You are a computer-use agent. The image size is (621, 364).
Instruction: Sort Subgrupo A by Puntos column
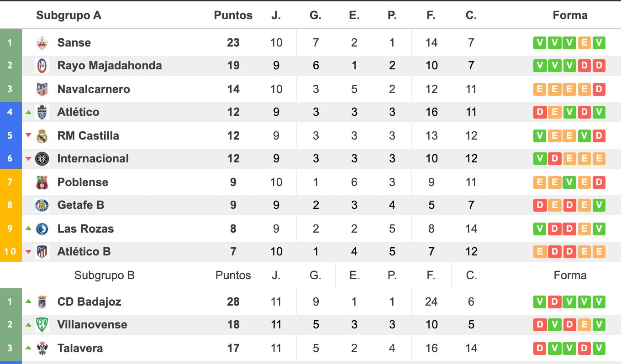click(x=233, y=15)
